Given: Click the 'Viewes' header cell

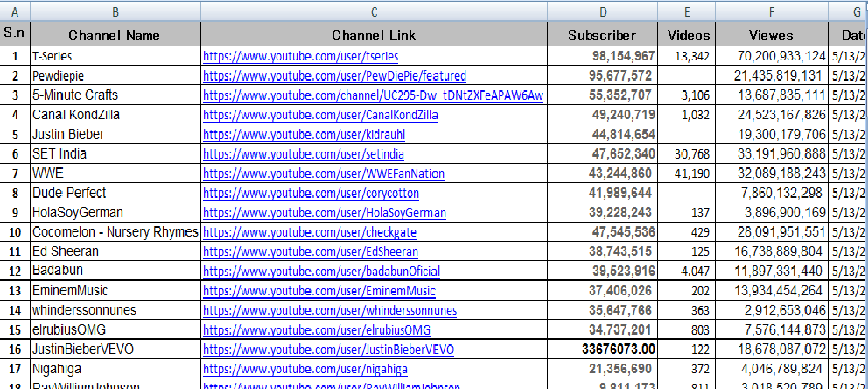Looking at the screenshot, I should tap(773, 34).
